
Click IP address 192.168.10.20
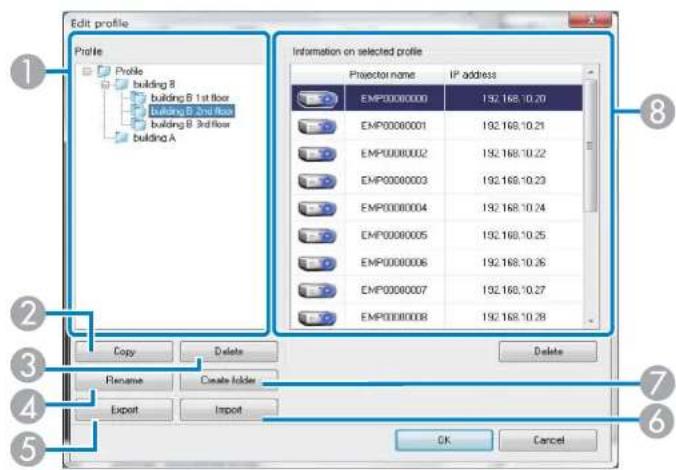tap(513, 99)
